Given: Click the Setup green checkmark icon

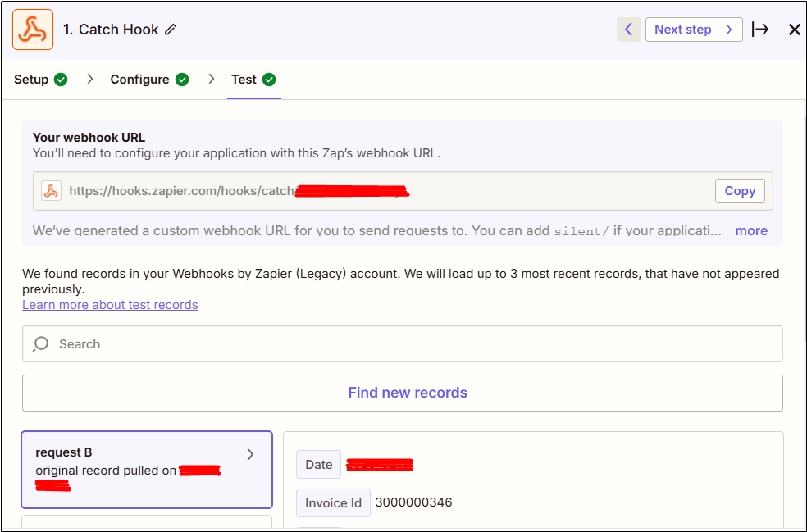Looking at the screenshot, I should 61,80.
